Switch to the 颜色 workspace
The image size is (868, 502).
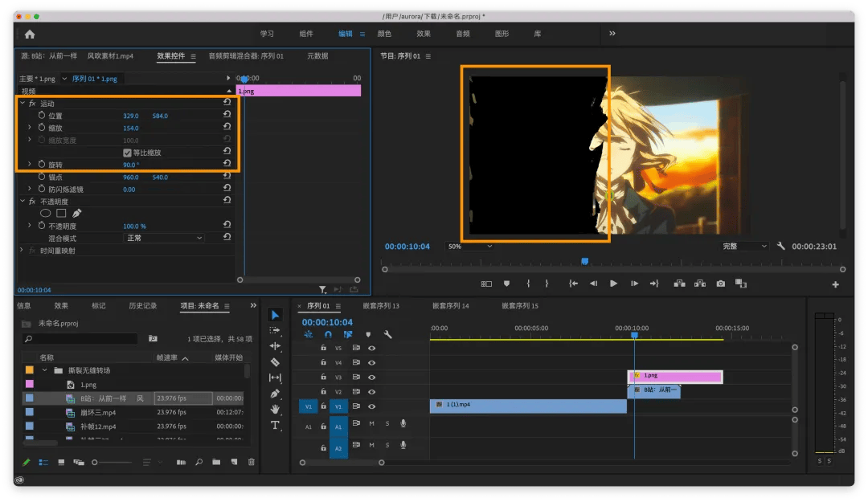(x=384, y=34)
